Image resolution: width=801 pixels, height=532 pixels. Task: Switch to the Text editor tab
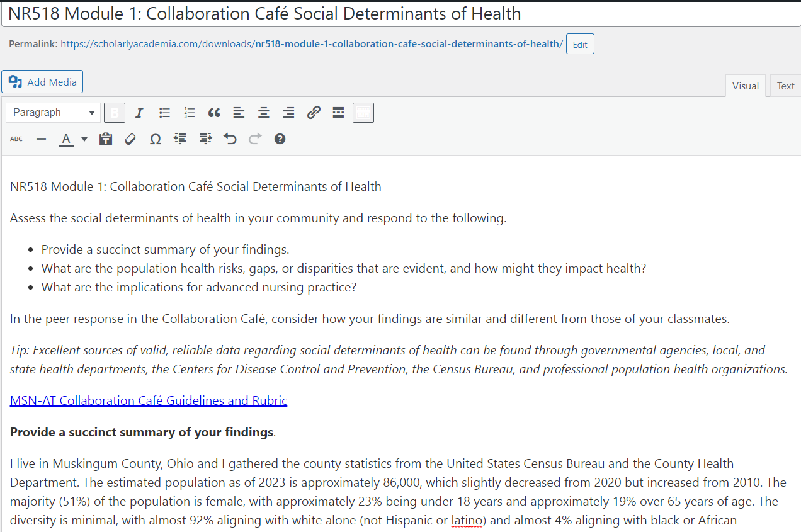[785, 86]
